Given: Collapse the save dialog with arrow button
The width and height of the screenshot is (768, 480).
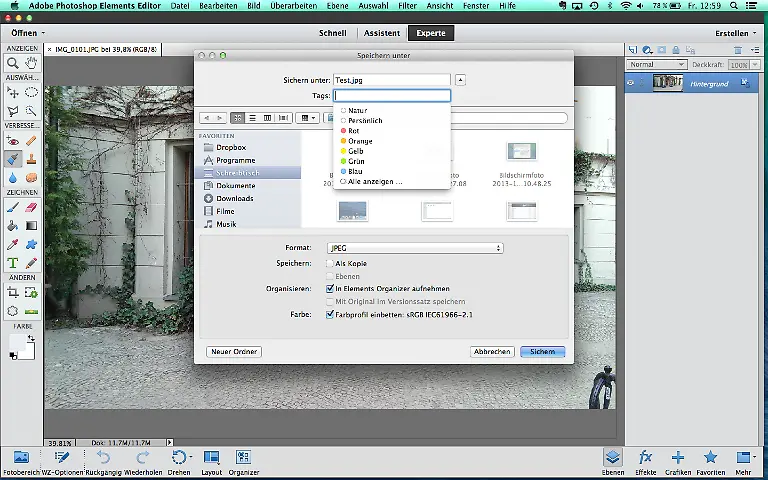Looking at the screenshot, I should 460,80.
